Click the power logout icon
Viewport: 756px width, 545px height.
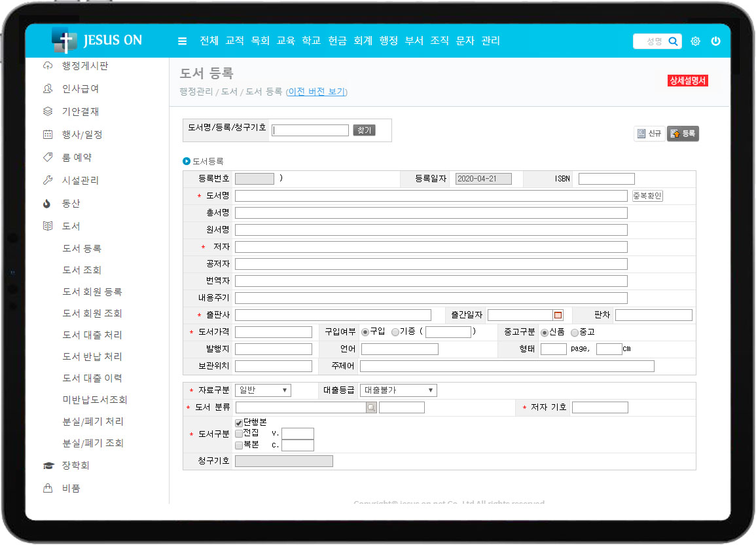(715, 41)
